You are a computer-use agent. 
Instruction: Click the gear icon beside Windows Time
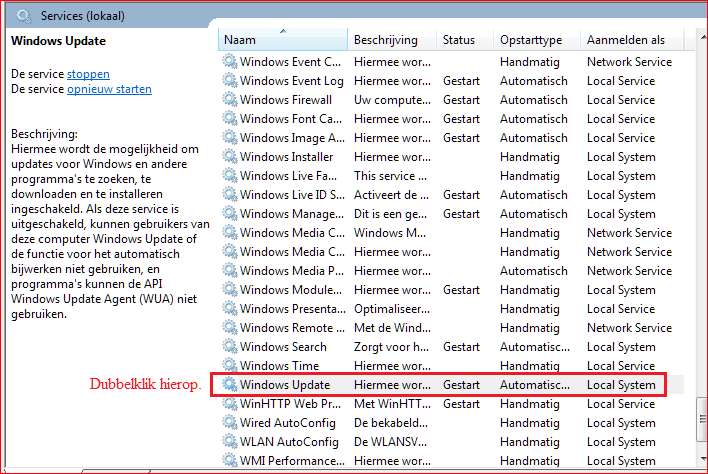[x=230, y=366]
